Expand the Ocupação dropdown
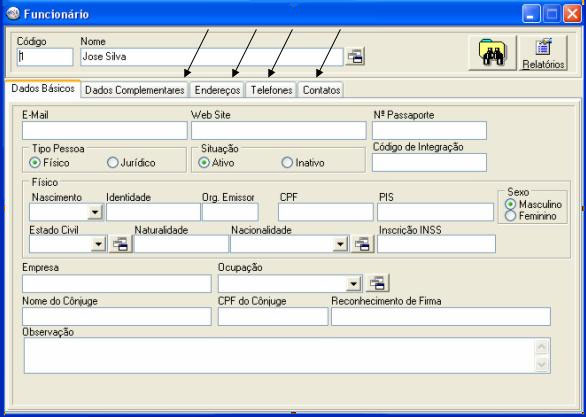This screenshot has height=417, width=586. (353, 284)
